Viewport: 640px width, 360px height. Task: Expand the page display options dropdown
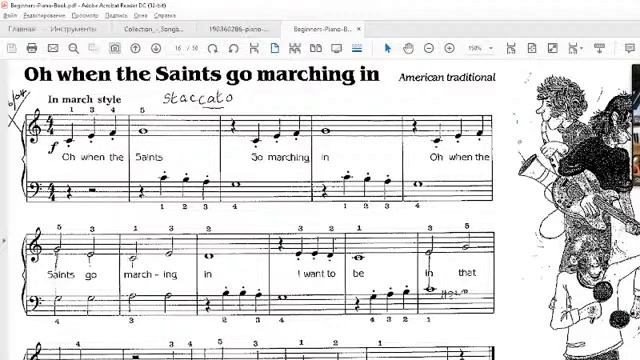(x=576, y=48)
